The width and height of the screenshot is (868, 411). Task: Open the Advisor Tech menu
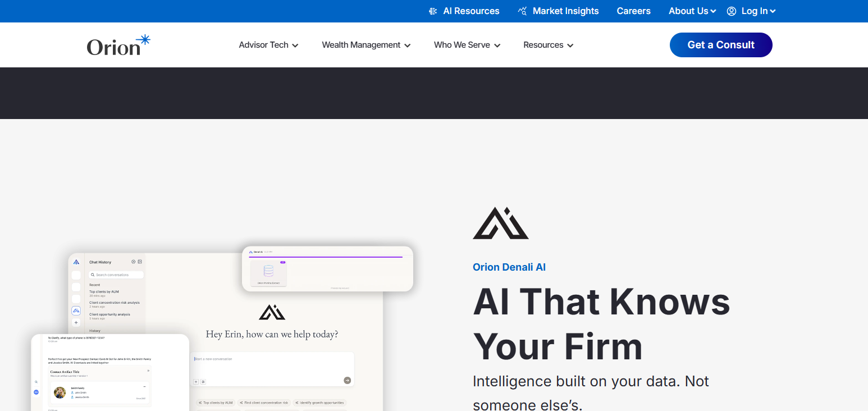(x=268, y=45)
